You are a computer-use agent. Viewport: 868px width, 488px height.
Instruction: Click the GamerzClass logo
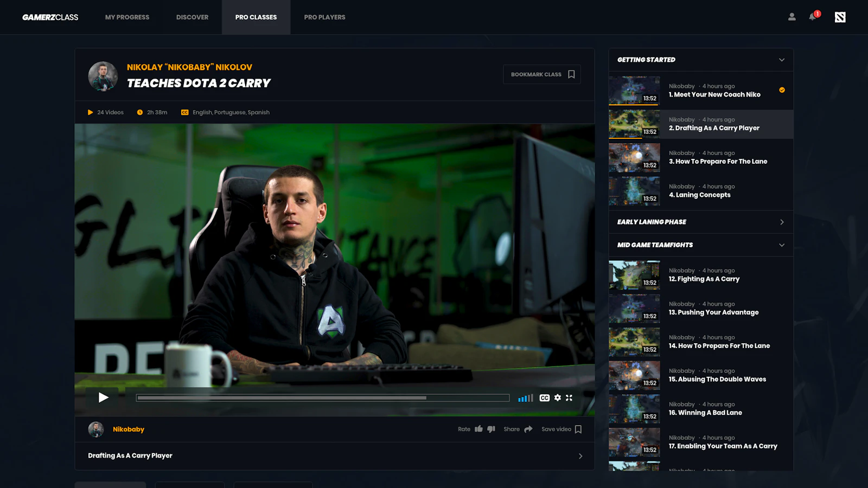point(50,17)
